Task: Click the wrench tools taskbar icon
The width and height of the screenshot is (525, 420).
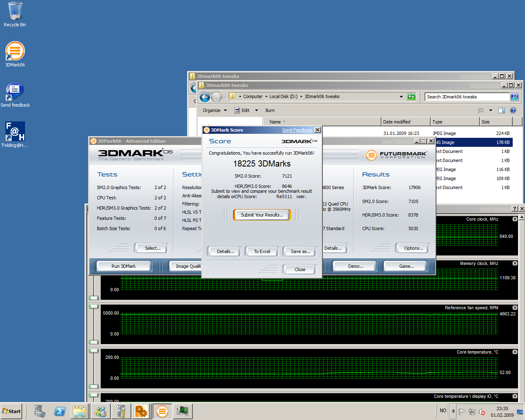Action: tap(121, 411)
